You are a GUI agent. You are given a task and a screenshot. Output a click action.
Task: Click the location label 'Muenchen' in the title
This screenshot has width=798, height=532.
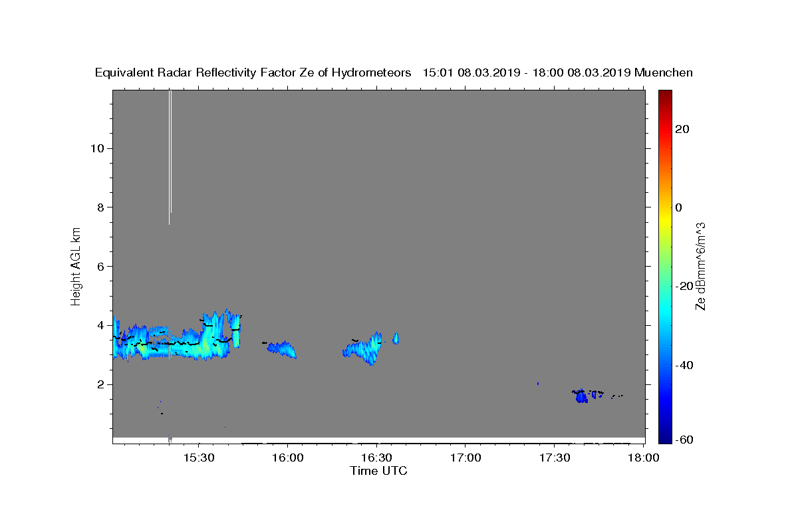[664, 72]
